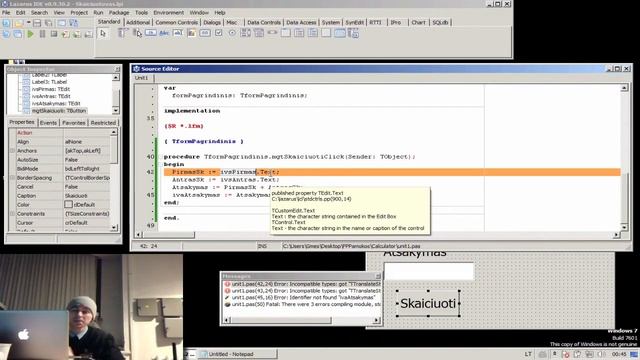Expand the BorderSpacing property
The height and width of the screenshot is (360, 640).
pos(12,178)
